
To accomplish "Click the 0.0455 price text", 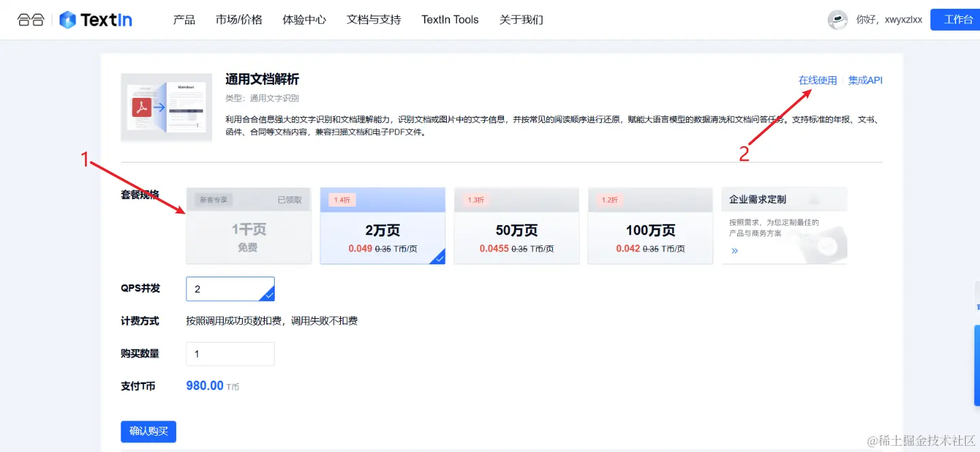I will 494,249.
